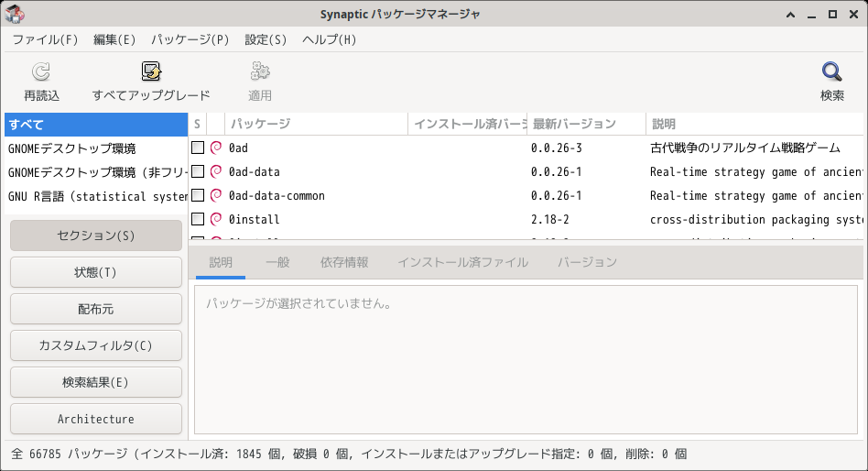Open the 設定(S) menu

click(x=266, y=39)
